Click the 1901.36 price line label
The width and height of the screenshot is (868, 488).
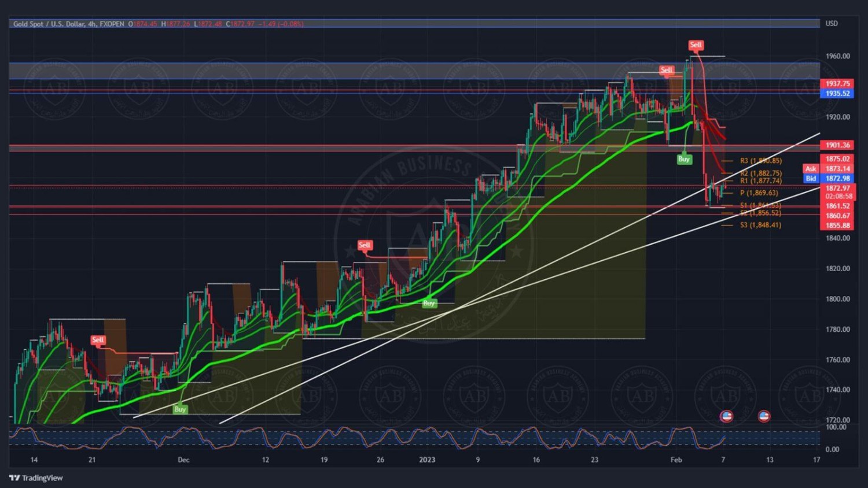click(x=837, y=145)
